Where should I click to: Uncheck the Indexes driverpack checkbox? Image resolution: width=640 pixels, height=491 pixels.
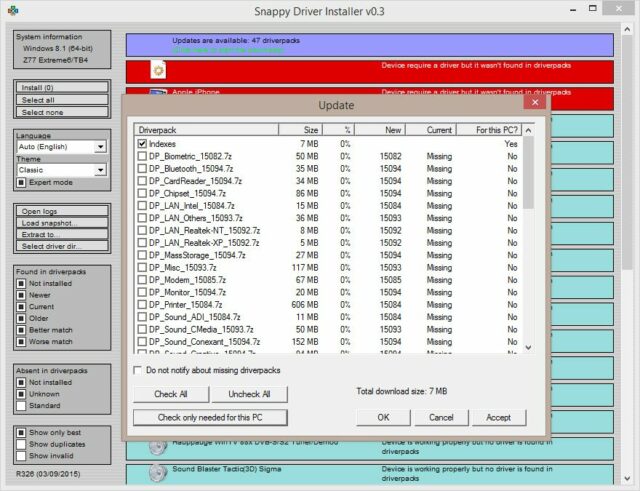coord(142,144)
